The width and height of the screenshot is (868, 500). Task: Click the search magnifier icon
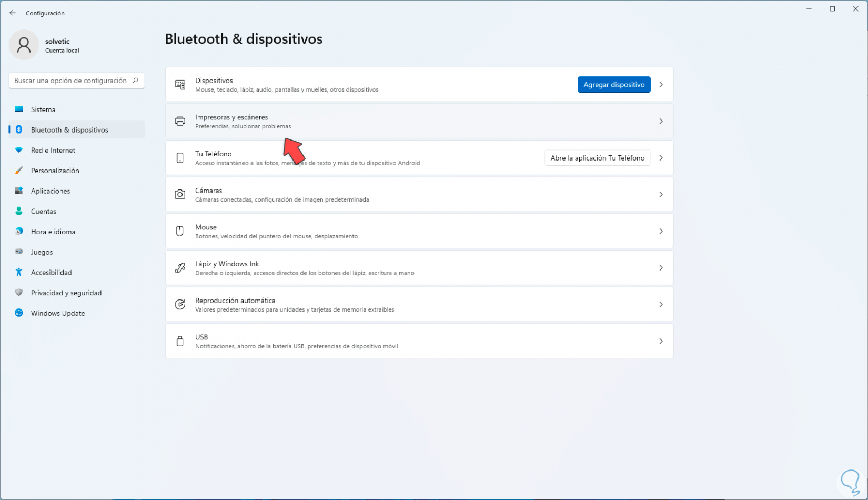coord(135,81)
